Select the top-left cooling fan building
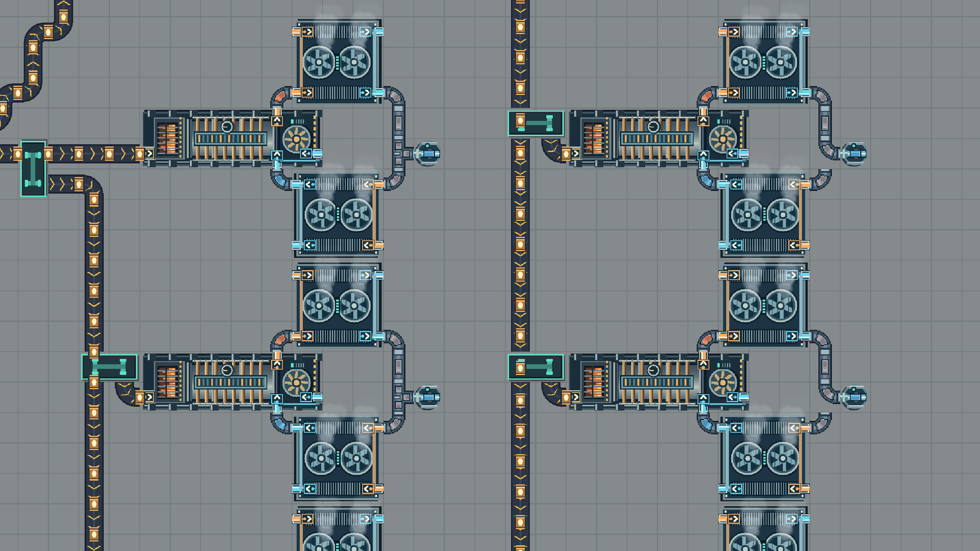980x551 pixels. [x=339, y=62]
